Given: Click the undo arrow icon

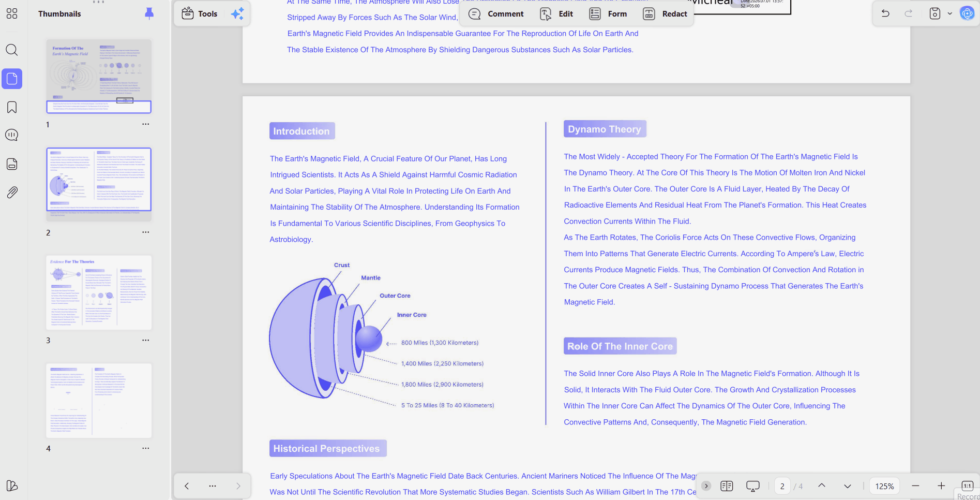Looking at the screenshot, I should tap(885, 13).
